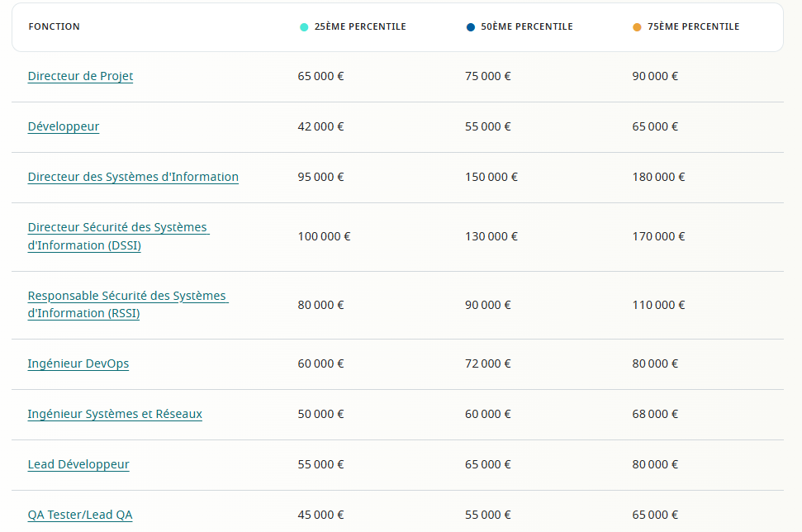Screen dimensions: 802x532
Task: Click the dark blue 50th percentile dot
Action: point(471,27)
